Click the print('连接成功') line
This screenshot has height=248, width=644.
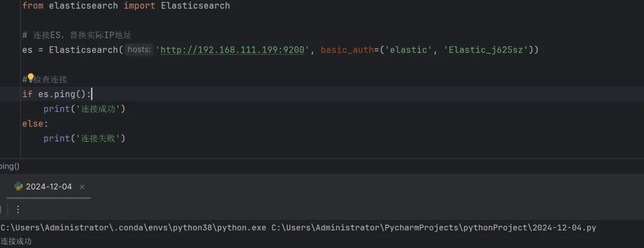click(x=84, y=108)
